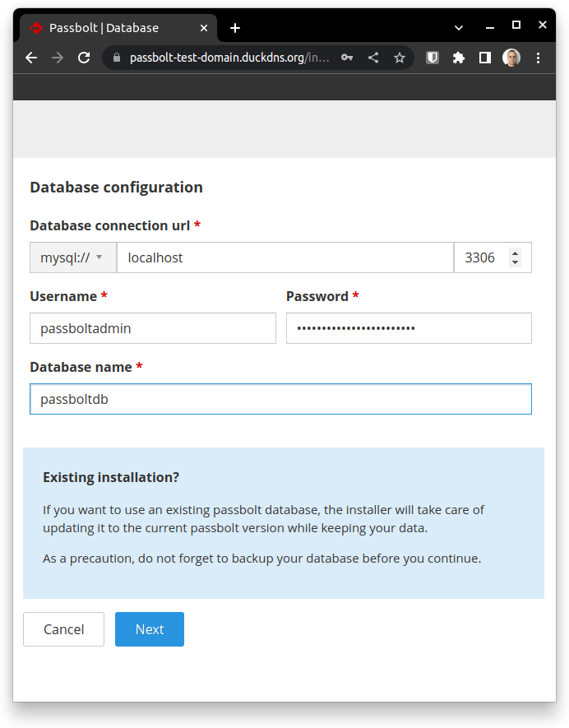Click the backup precaution sentence

[x=261, y=559]
